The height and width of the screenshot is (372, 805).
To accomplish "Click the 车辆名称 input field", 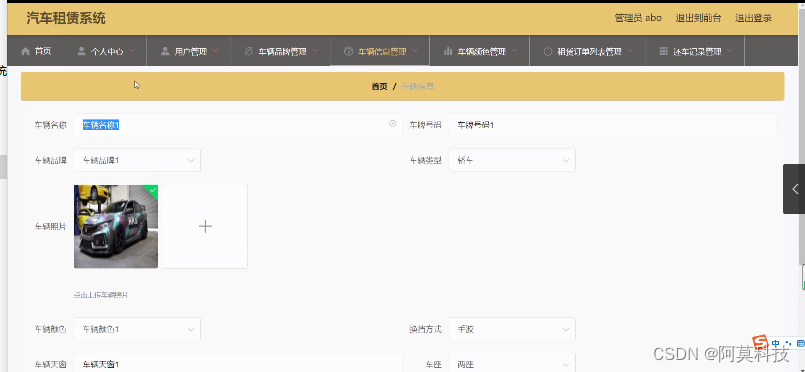I will pyautogui.click(x=238, y=125).
